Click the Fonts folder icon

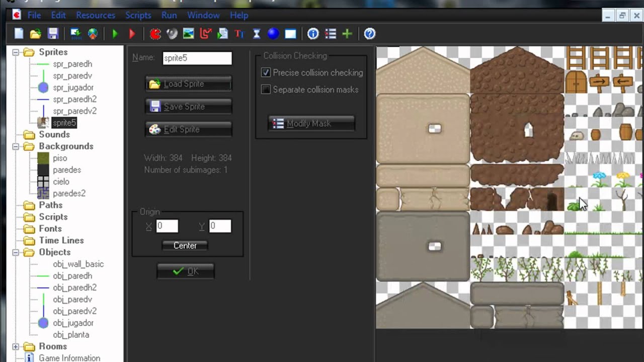point(29,229)
